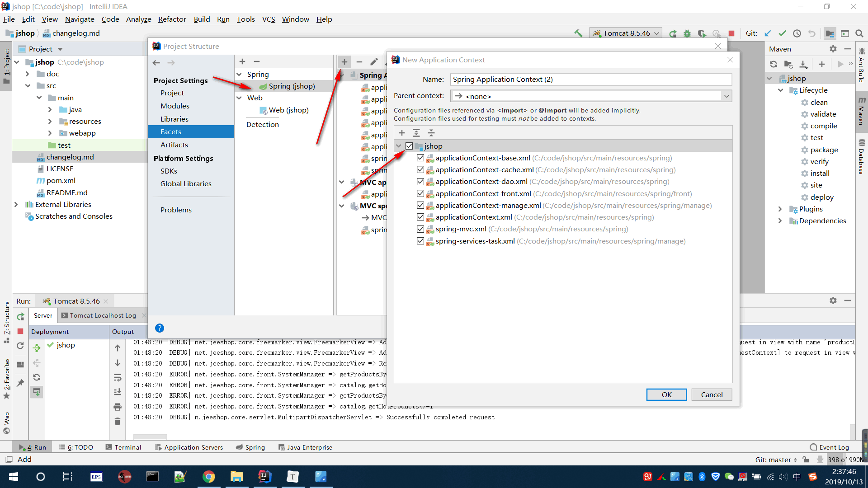The width and height of the screenshot is (868, 488).
Task: Click the Clear All trash icon in Run output
Action: 118,421
